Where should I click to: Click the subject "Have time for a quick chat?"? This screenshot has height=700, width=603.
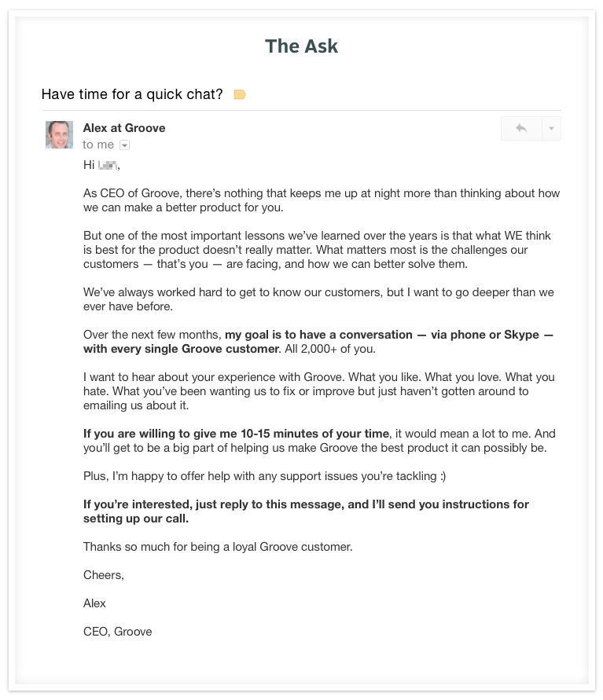pos(132,93)
